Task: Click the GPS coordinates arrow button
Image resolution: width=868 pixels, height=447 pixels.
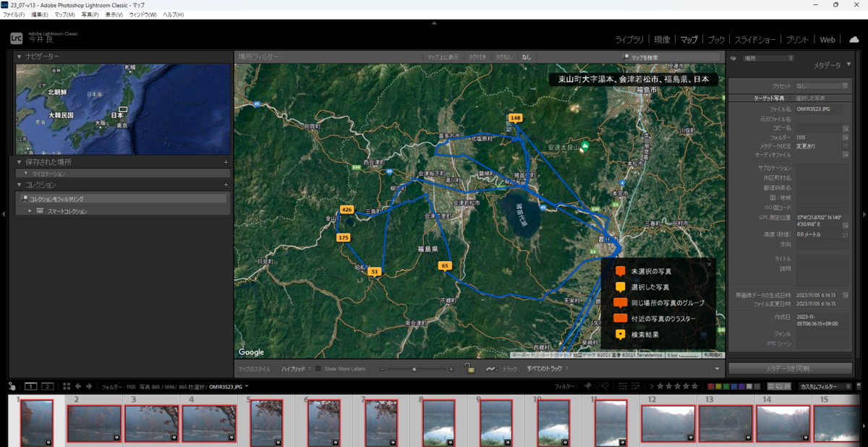Action: pos(846,226)
